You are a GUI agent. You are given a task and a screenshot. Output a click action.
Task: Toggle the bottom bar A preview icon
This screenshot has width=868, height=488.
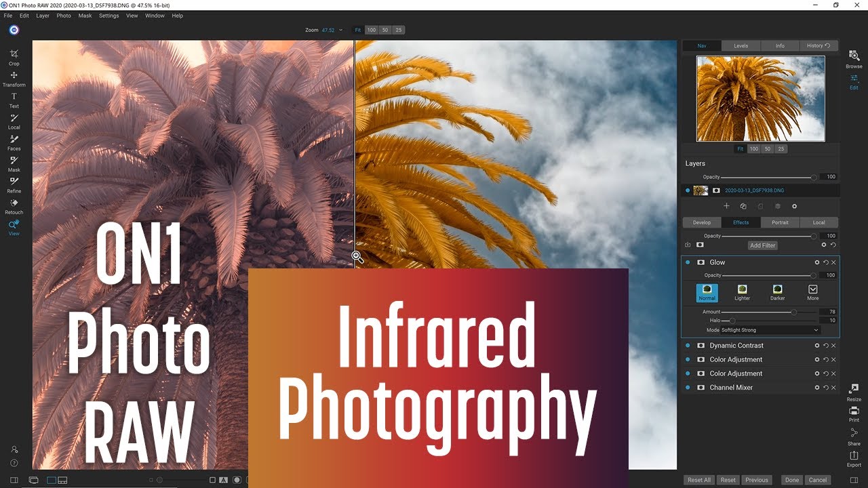pos(223,480)
